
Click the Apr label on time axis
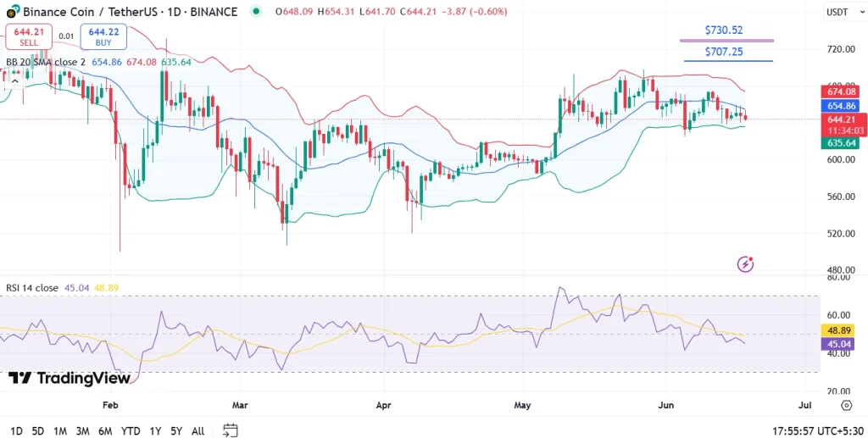tap(383, 405)
